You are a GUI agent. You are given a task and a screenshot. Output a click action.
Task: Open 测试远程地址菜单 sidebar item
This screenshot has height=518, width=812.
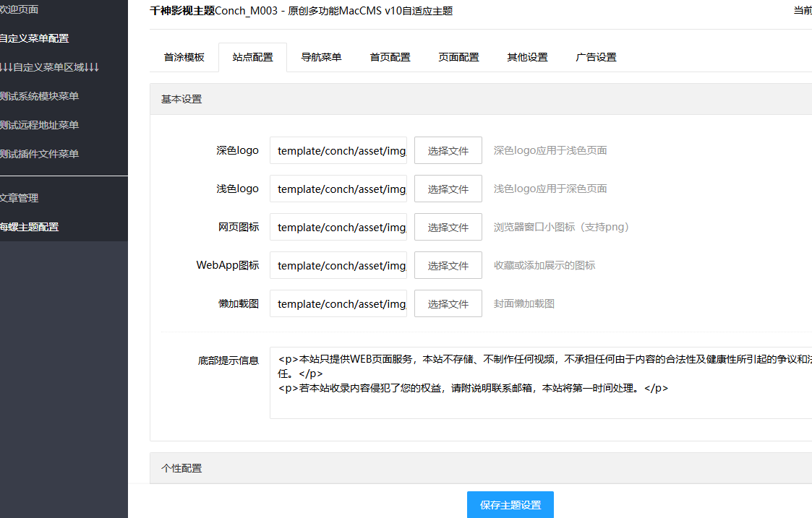[x=39, y=126]
